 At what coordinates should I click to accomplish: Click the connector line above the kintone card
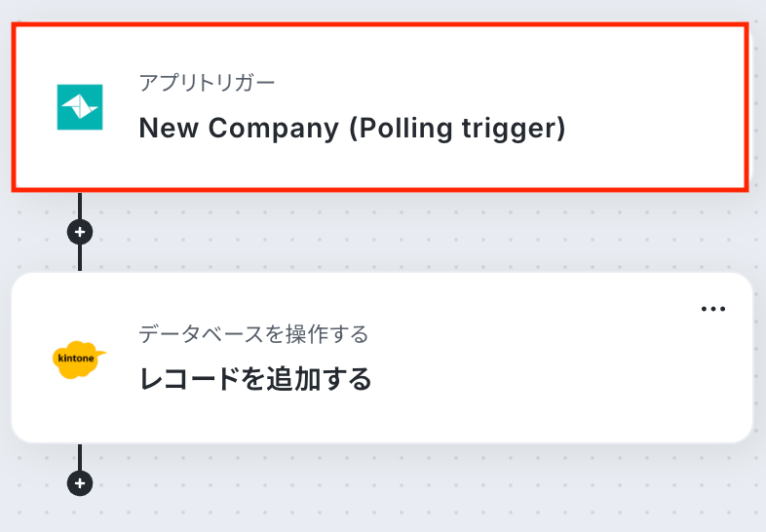pos(80,258)
